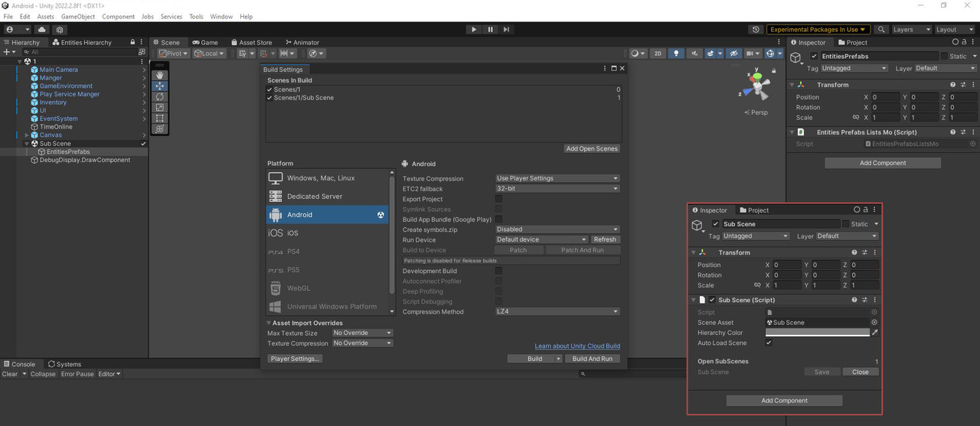Image resolution: width=980 pixels, height=426 pixels.
Task: Open the undo history icon
Action: (756, 29)
